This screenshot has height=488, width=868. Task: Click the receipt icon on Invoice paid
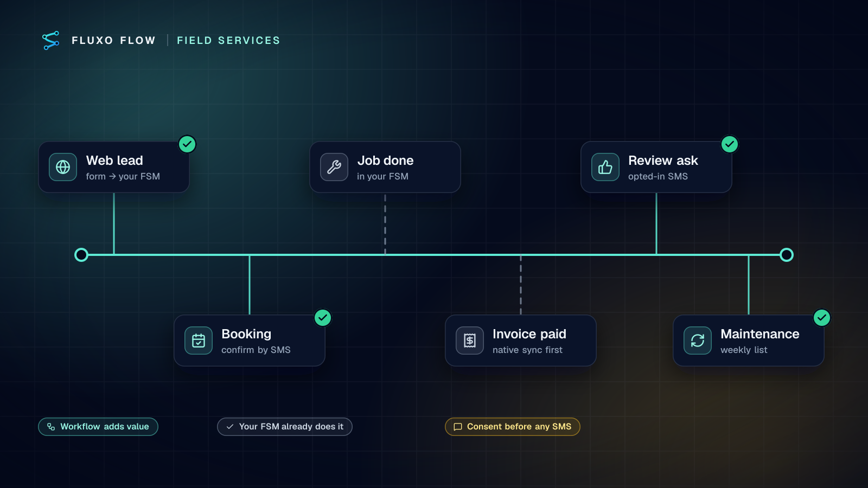tap(470, 341)
